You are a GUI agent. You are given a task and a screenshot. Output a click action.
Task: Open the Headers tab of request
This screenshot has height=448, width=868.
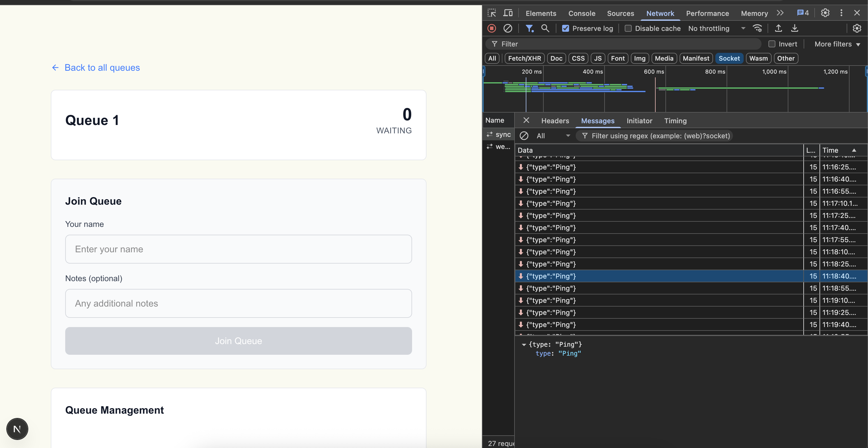tap(555, 121)
